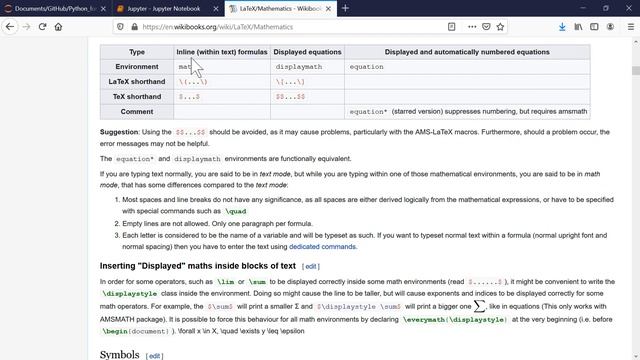The height and width of the screenshot is (360, 640).
Task: Click the 'Displayed equations' column header
Action: click(307, 52)
